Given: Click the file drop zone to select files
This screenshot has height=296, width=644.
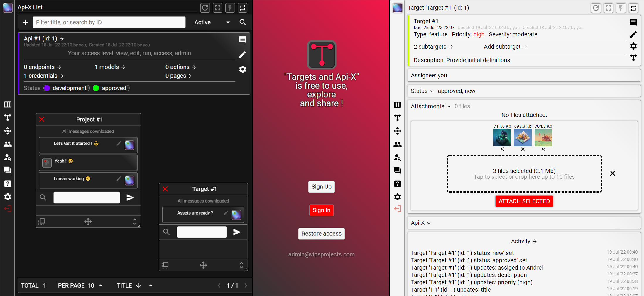Looking at the screenshot, I should 524,174.
